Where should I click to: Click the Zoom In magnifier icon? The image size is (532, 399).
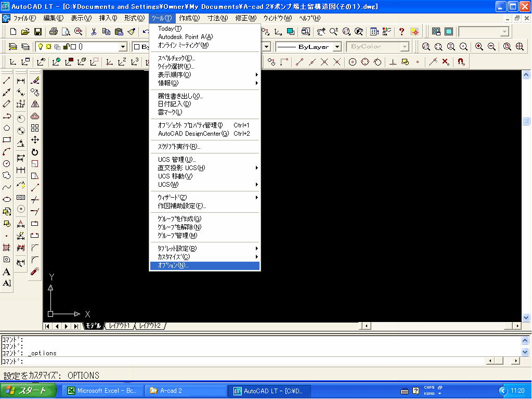point(479,46)
